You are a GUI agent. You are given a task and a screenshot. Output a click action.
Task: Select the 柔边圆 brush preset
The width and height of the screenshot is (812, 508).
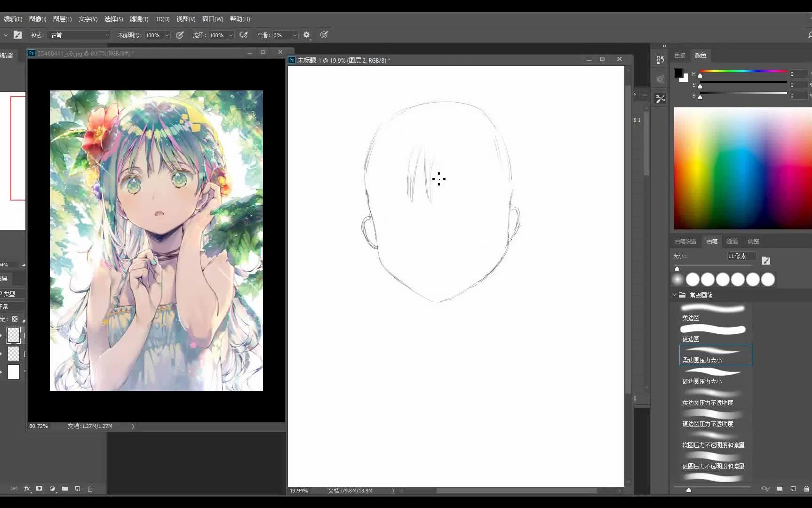point(716,313)
